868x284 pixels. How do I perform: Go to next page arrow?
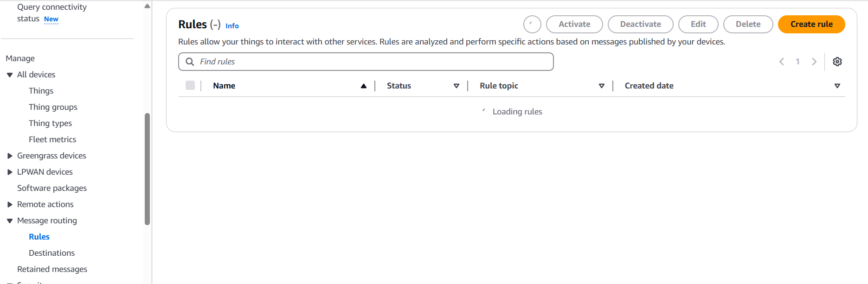(x=814, y=62)
